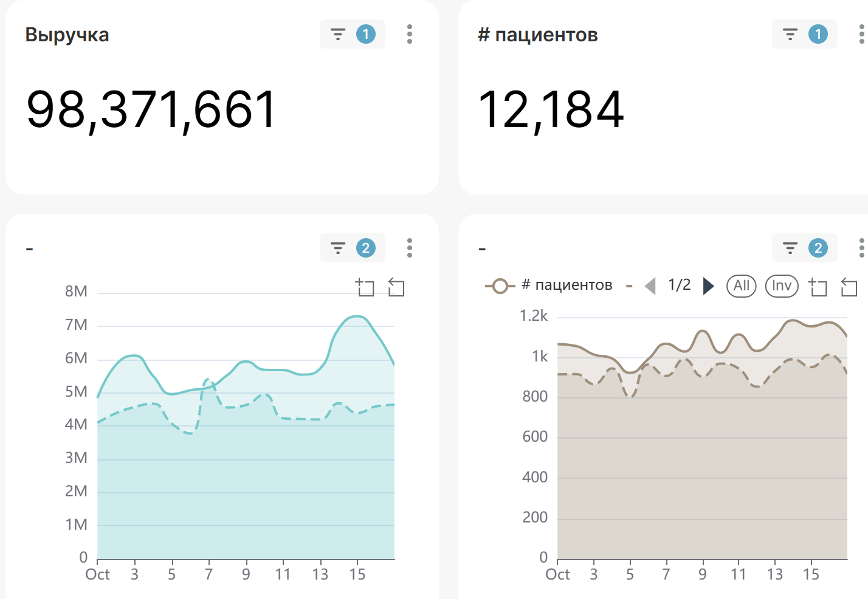The image size is (868, 599).
Task: Open the three-dot menu on the # пациентов card
Action: [862, 35]
